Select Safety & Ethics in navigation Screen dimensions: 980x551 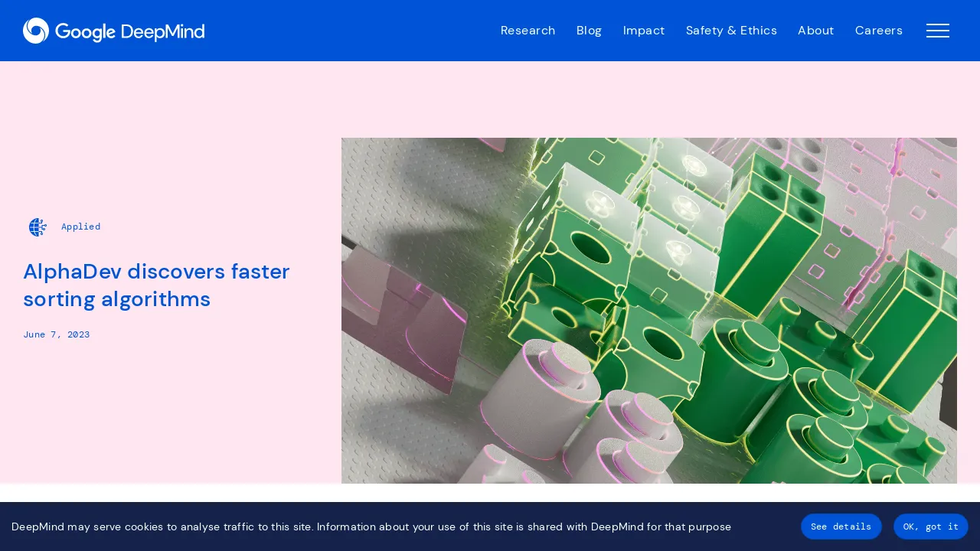pyautogui.click(x=731, y=31)
